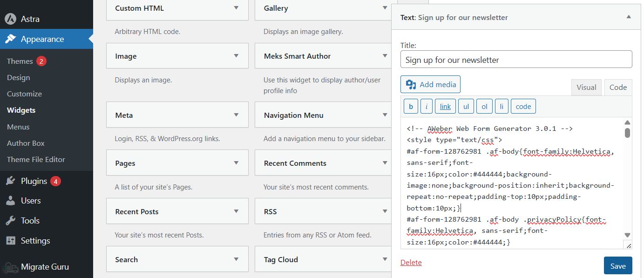Image resolution: width=644 pixels, height=278 pixels.
Task: Open the Author Box submenu item
Action: pos(26,143)
